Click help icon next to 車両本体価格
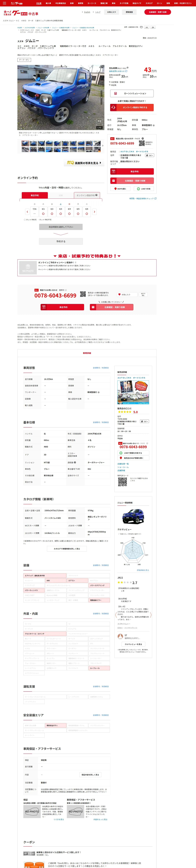 pos(120,75)
